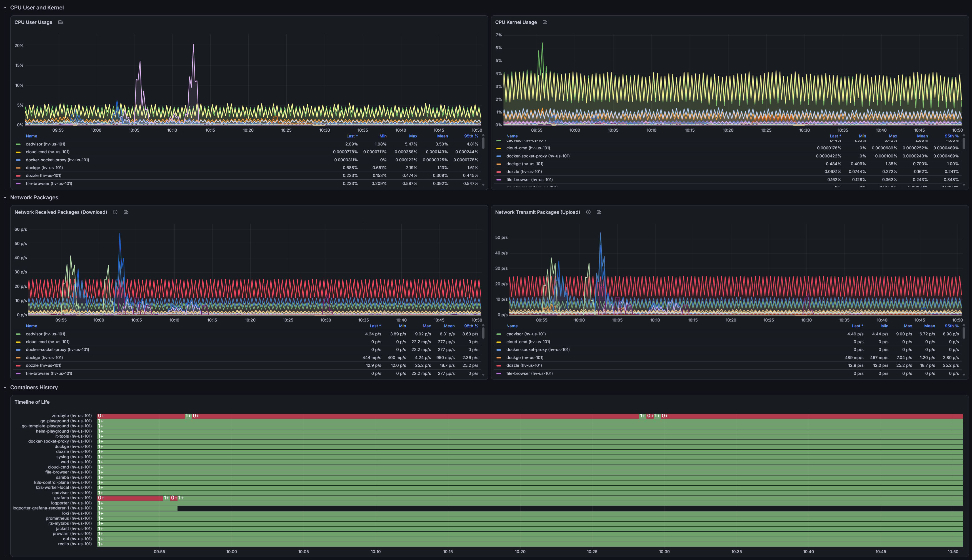Image resolution: width=972 pixels, height=560 pixels.
Task: Sort Network Transmit legend by Mean column
Action: (930, 326)
